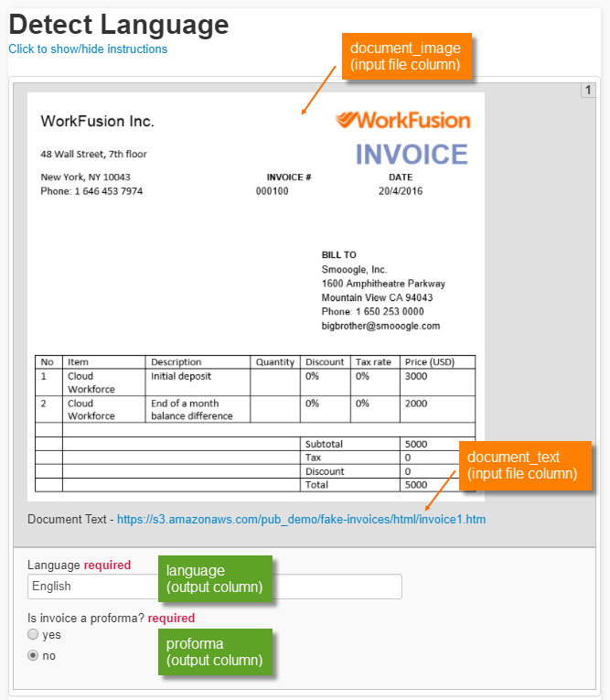The width and height of the screenshot is (610, 700).
Task: Click the WorkFusion logo in the invoice
Action: (x=403, y=121)
